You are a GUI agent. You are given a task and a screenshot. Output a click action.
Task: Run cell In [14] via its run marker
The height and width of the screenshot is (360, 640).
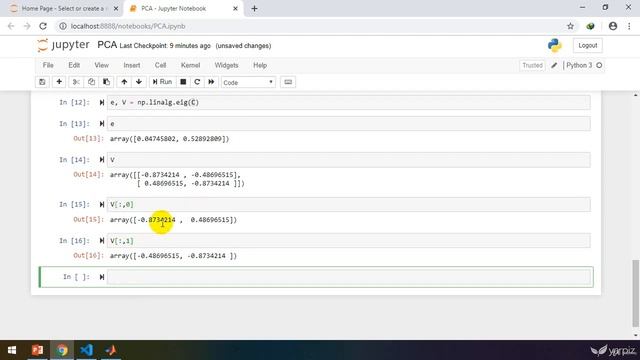tap(102, 160)
